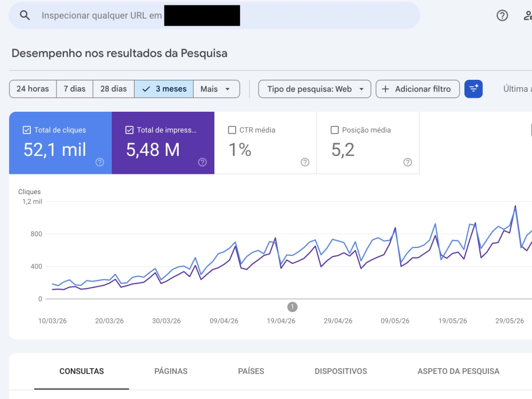Expand the Mais date range dropdown

coord(217,89)
